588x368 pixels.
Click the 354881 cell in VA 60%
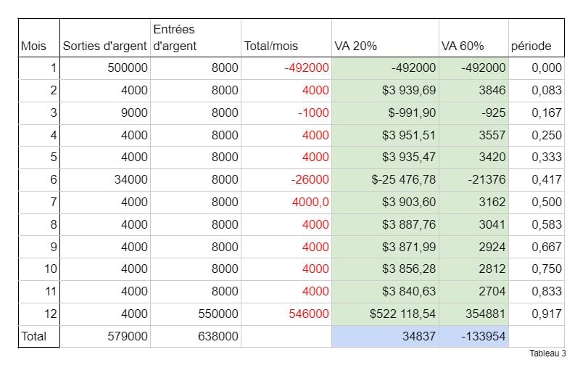473,314
